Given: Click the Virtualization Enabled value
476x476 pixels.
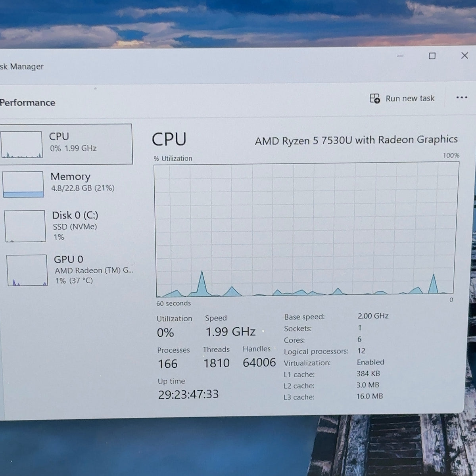Looking at the screenshot, I should tap(370, 362).
